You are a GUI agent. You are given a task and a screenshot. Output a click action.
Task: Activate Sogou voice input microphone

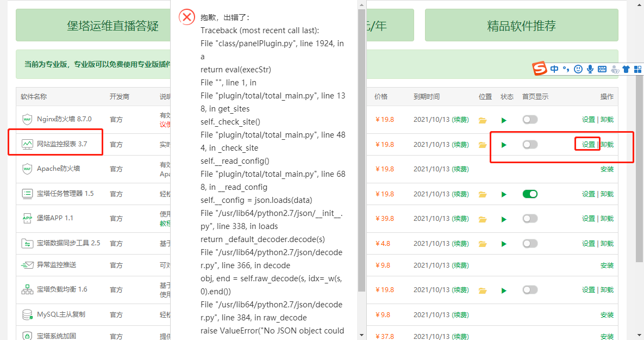pos(590,69)
